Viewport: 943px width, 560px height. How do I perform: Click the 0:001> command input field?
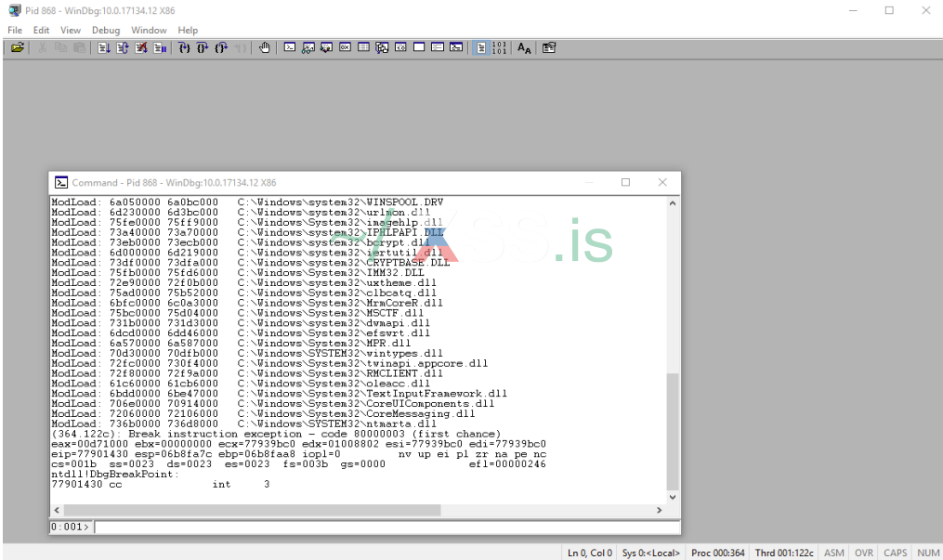(x=386, y=527)
